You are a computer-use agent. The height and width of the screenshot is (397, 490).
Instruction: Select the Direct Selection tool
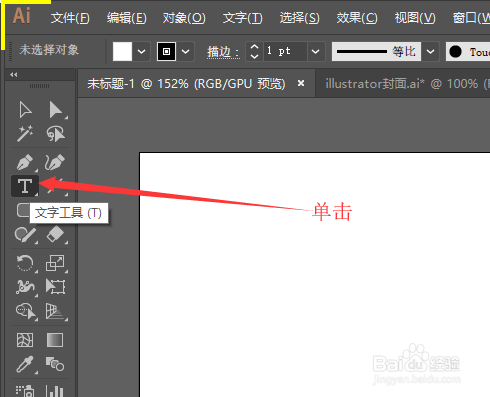[x=55, y=110]
